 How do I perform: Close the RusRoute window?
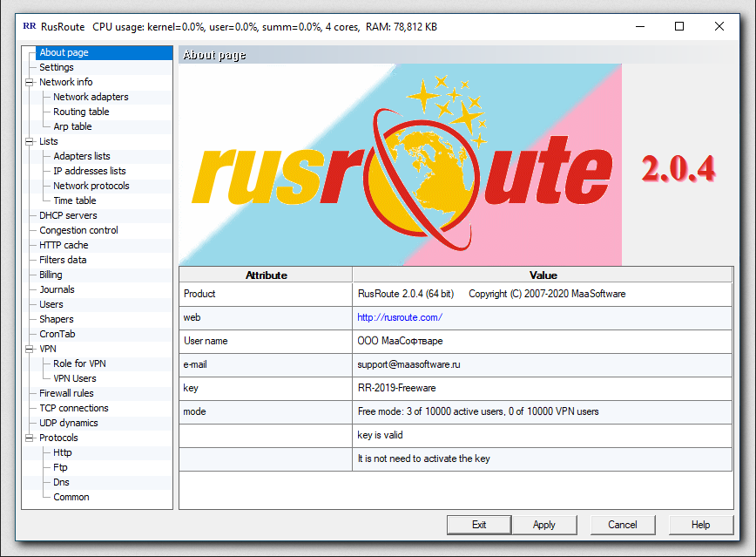pyautogui.click(x=719, y=26)
